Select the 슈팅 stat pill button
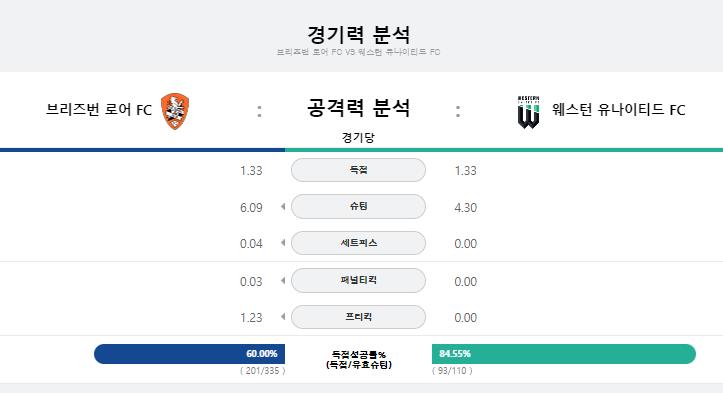This screenshot has width=723, height=393. pos(358,206)
